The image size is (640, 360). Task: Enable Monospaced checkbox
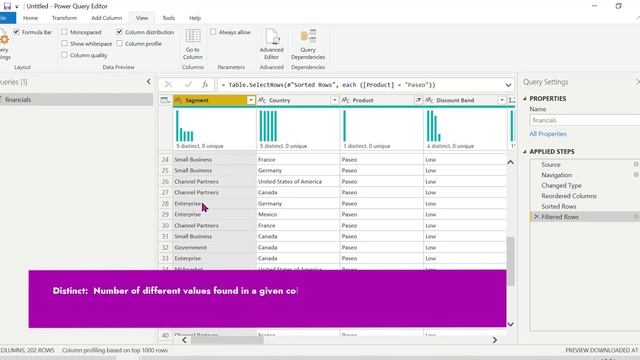tap(64, 32)
